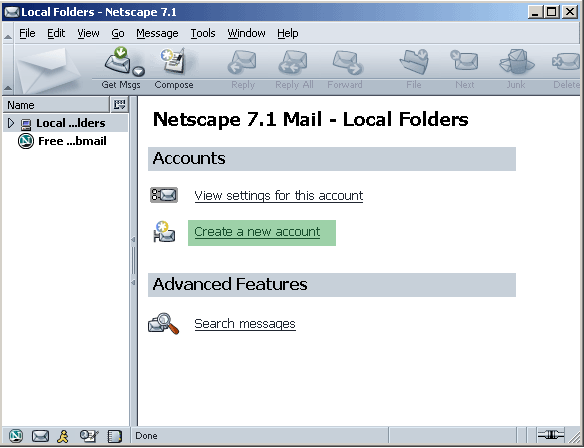Open the folder pane column picker
The width and height of the screenshot is (584, 448).
(x=120, y=105)
